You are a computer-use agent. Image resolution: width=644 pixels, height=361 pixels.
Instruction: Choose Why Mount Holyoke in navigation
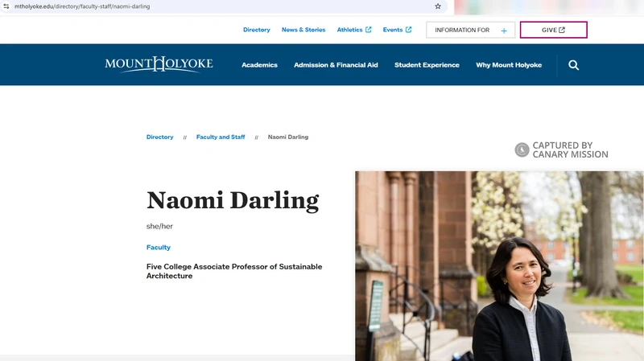click(509, 65)
